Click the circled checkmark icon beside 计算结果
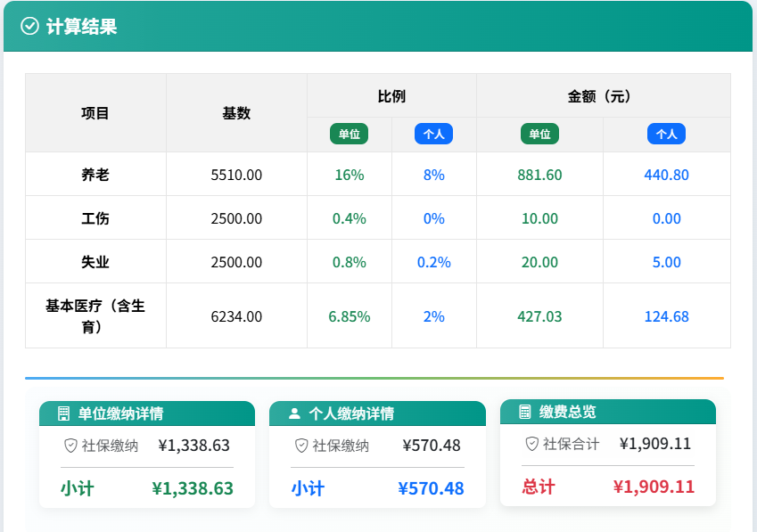 pyautogui.click(x=29, y=28)
